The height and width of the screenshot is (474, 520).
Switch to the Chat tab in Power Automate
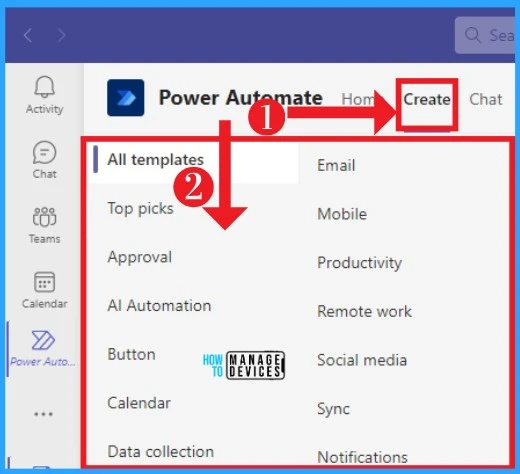[486, 99]
